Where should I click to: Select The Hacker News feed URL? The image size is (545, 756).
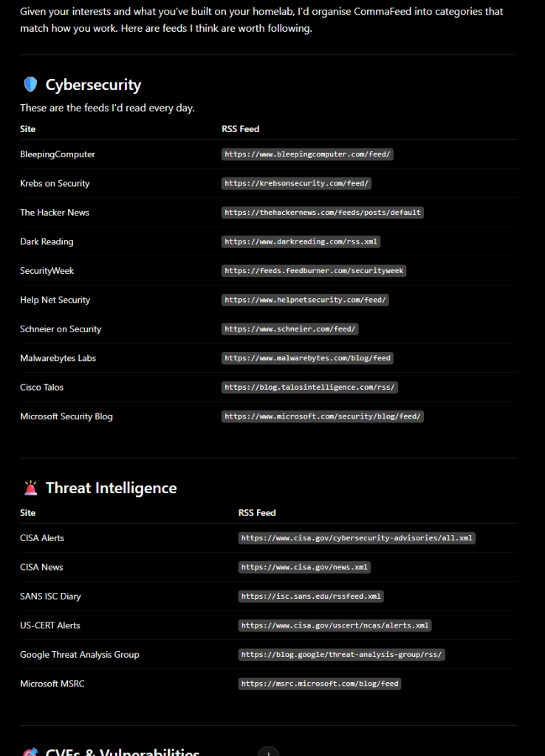322,213
